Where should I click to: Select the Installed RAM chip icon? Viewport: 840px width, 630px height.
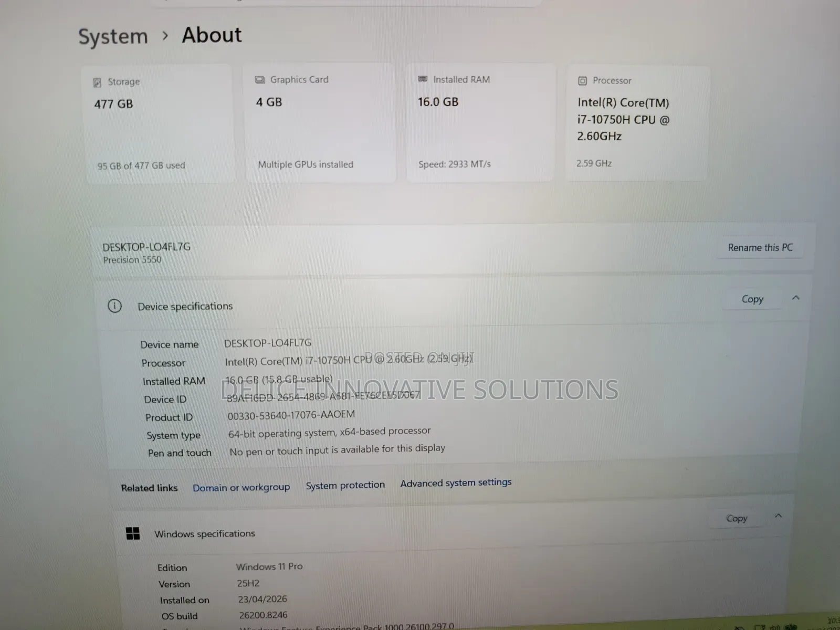[423, 79]
